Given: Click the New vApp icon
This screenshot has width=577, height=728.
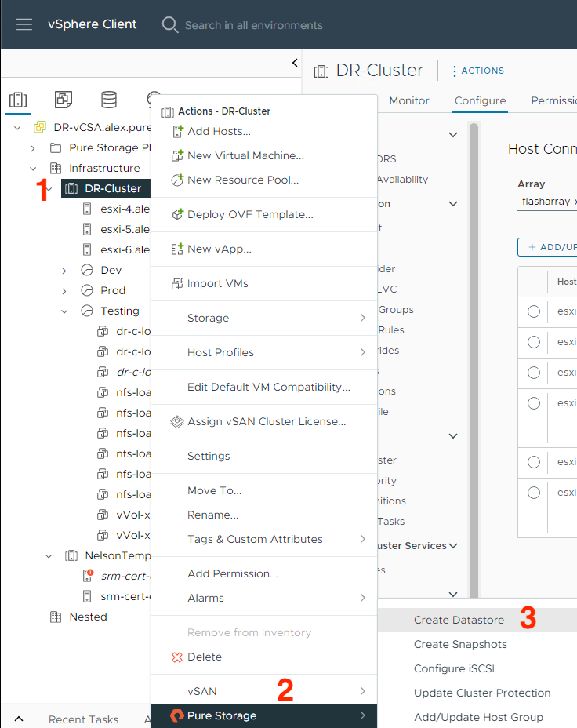Looking at the screenshot, I should pyautogui.click(x=177, y=249).
